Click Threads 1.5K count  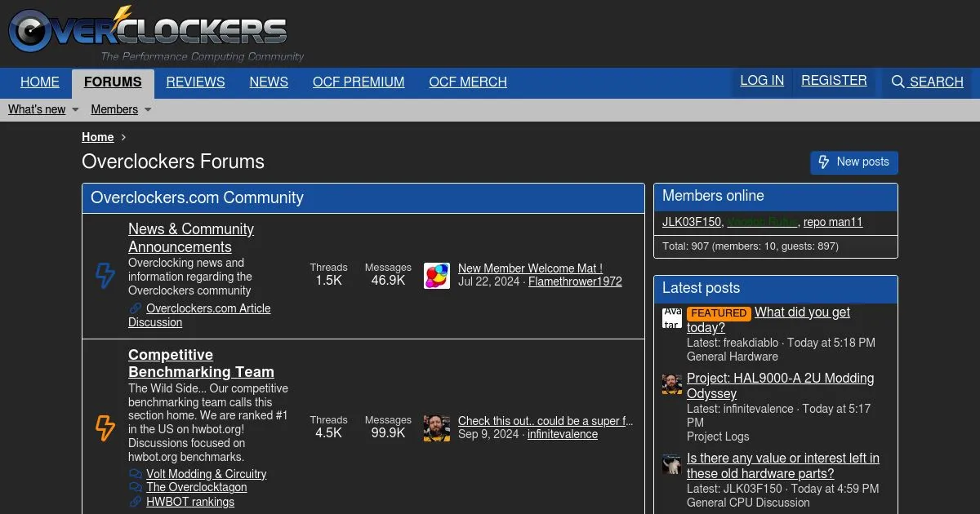[x=328, y=274]
